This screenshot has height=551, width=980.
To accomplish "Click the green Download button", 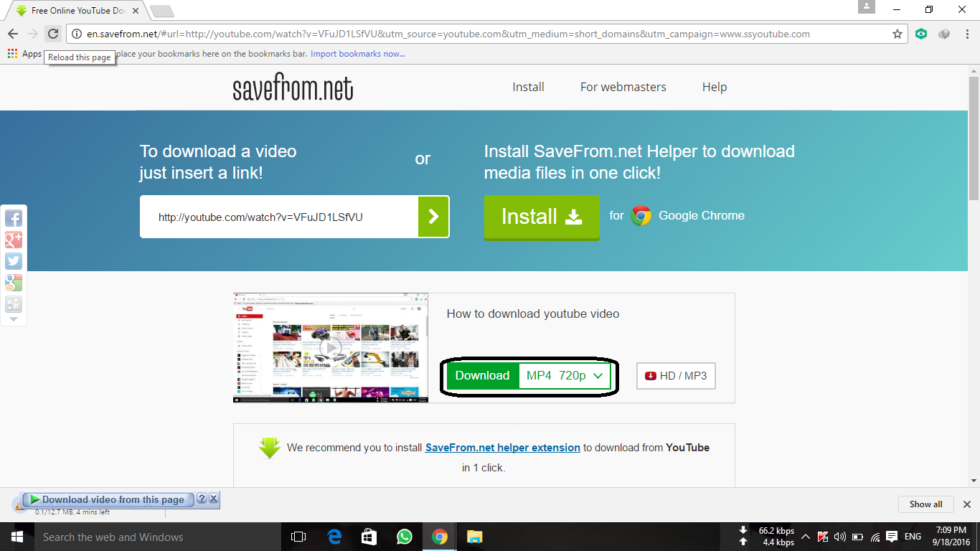I will point(482,376).
